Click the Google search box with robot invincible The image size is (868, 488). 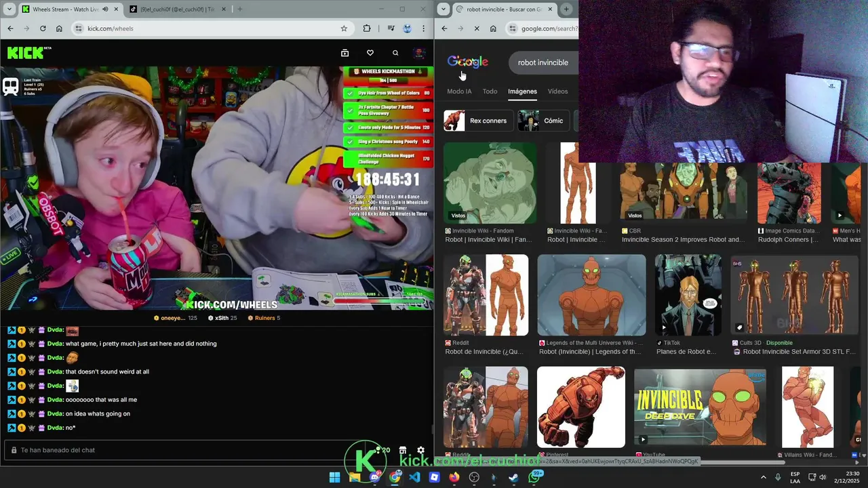[x=543, y=62]
